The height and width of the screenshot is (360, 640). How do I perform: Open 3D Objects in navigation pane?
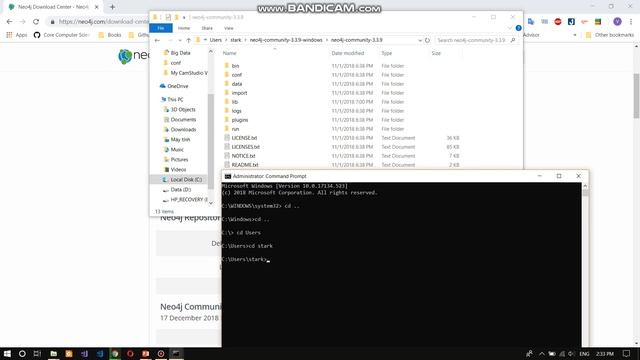click(x=182, y=109)
